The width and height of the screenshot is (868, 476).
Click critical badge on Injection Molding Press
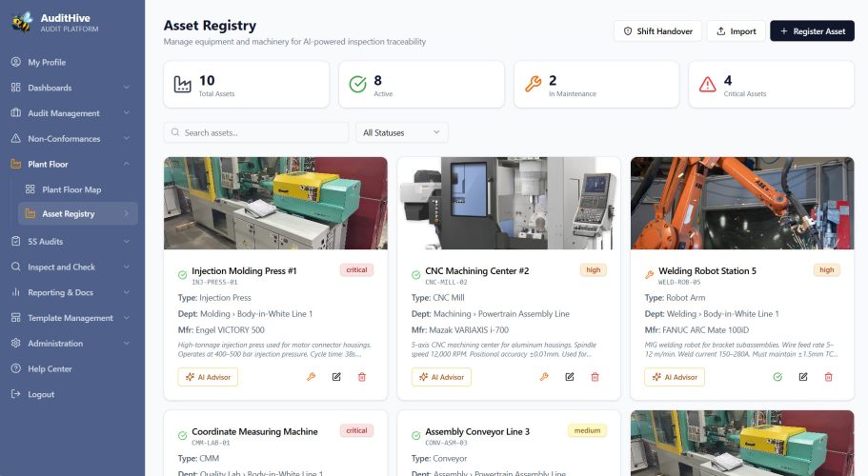356,269
